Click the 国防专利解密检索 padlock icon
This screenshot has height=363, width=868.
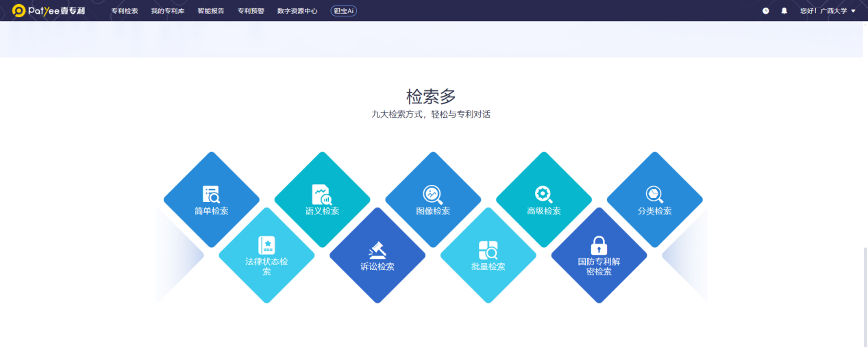tap(599, 245)
